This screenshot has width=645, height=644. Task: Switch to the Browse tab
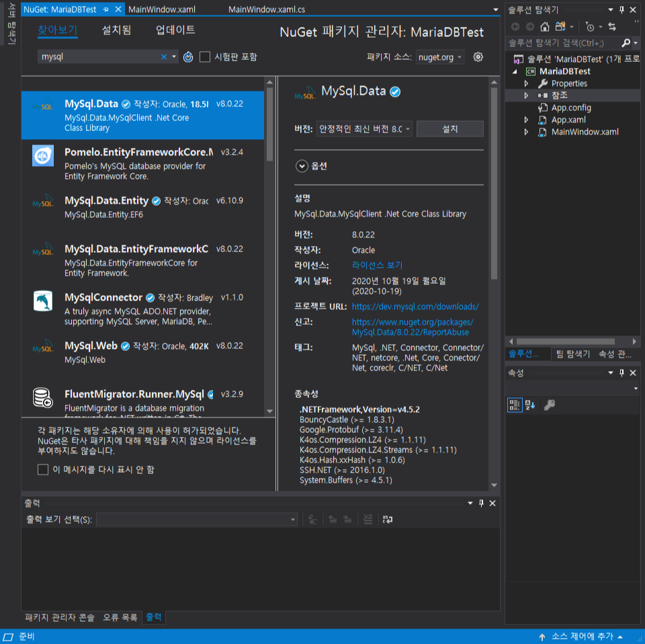pos(58,30)
